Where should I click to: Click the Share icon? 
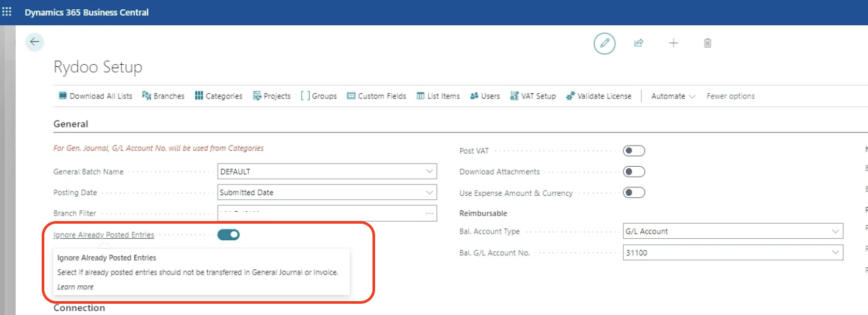(x=639, y=43)
